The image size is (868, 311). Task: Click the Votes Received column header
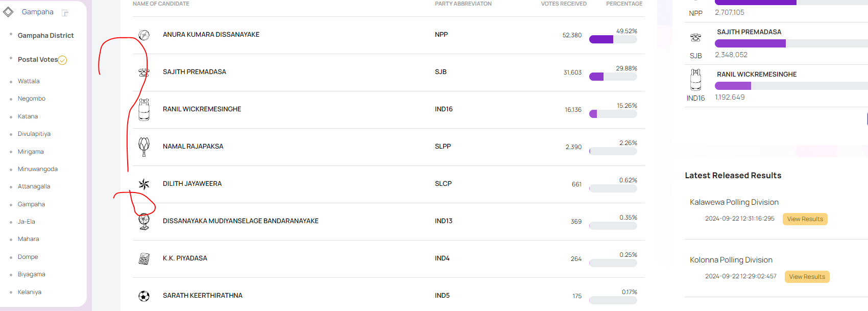click(564, 4)
